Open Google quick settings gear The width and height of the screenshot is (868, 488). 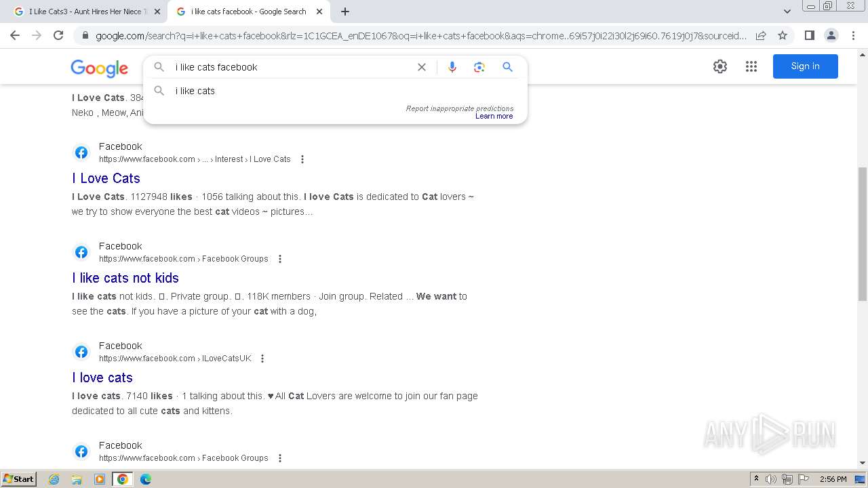pyautogui.click(x=720, y=66)
